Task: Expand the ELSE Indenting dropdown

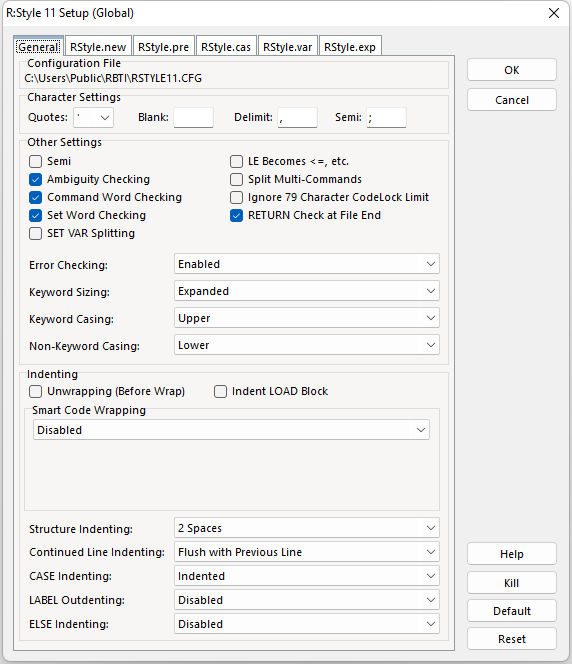Action: pyautogui.click(x=307, y=624)
